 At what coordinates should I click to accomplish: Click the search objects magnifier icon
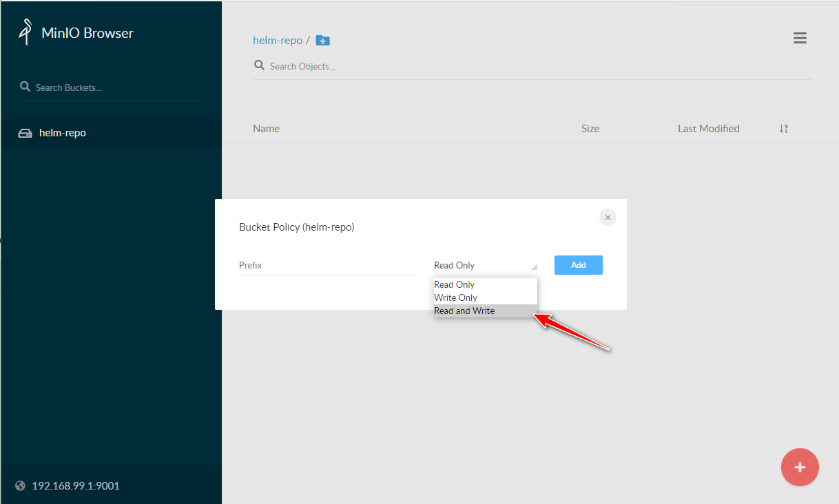260,65
